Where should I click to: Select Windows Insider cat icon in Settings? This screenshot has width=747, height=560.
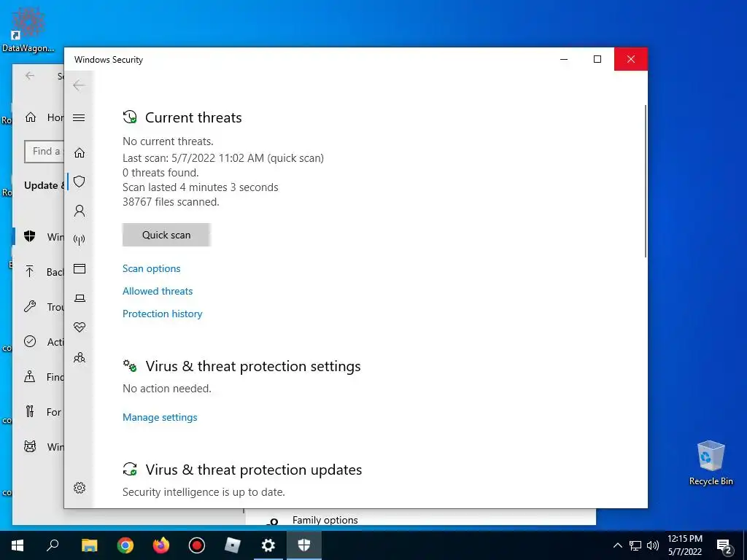coord(29,447)
